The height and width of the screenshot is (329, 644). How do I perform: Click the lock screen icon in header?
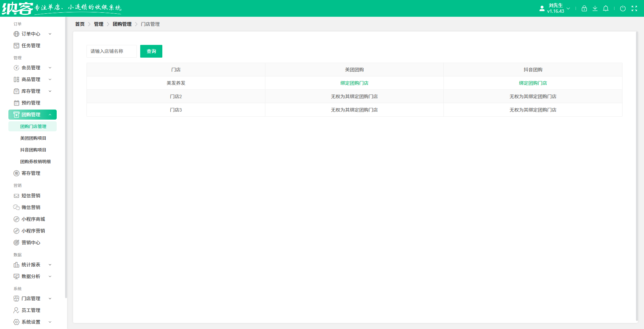(x=584, y=8)
